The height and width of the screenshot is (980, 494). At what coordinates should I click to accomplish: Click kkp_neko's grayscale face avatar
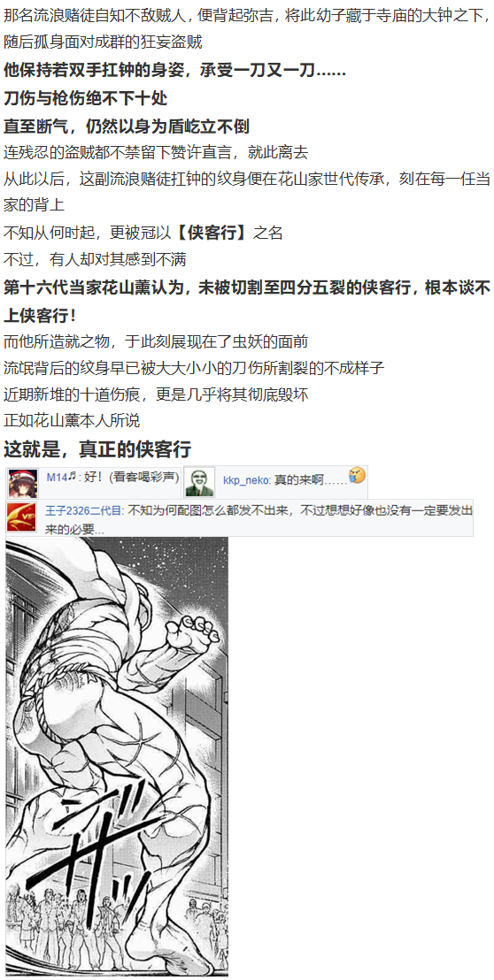(199, 483)
